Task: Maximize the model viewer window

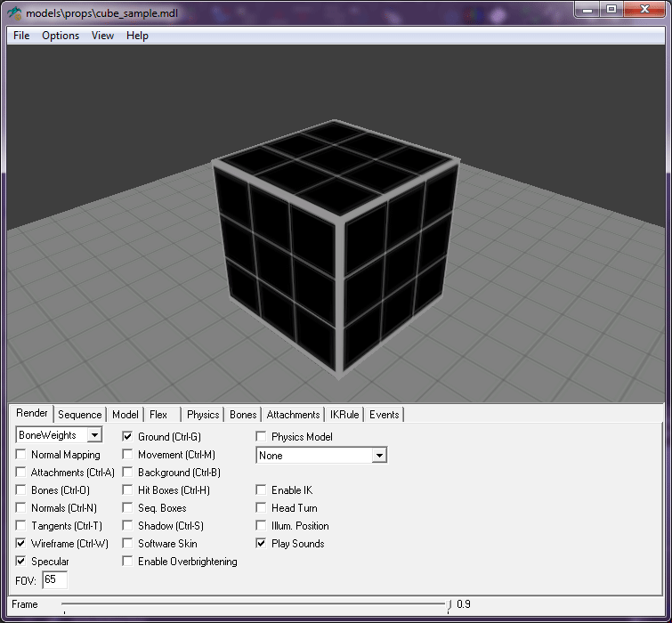Action: point(611,10)
